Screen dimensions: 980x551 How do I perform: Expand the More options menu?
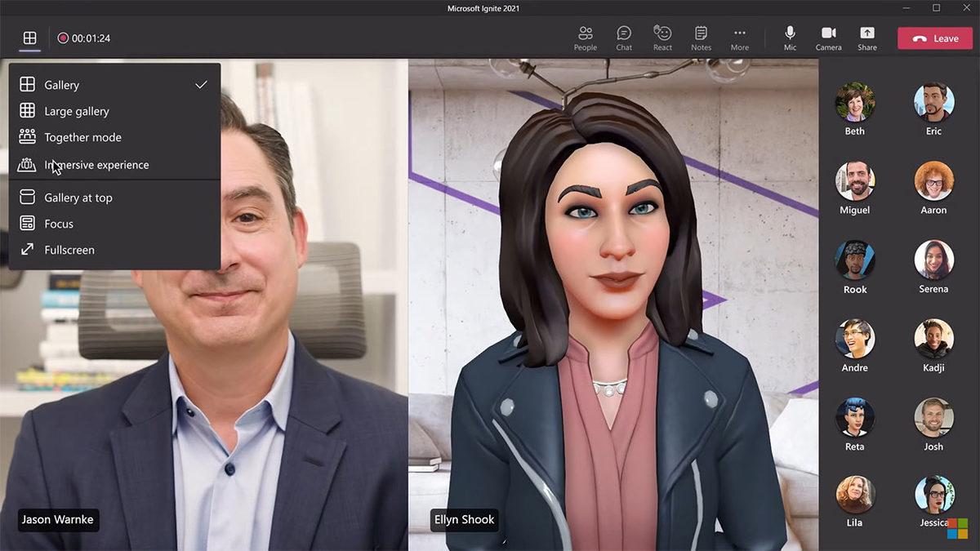[x=739, y=38]
